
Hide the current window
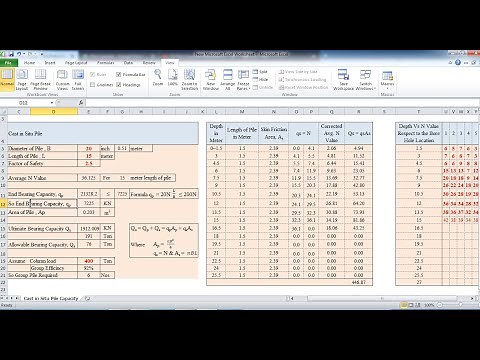pyautogui.click(x=260, y=79)
